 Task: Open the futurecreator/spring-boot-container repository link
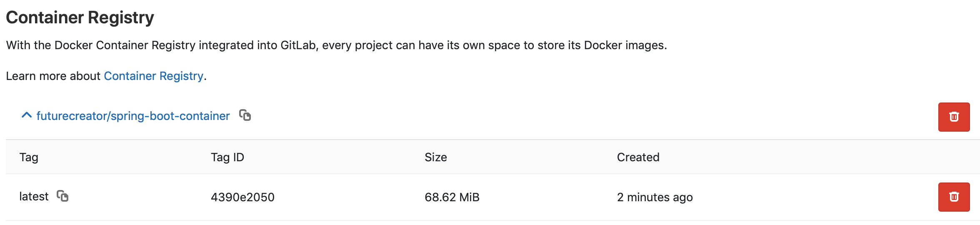coord(133,116)
